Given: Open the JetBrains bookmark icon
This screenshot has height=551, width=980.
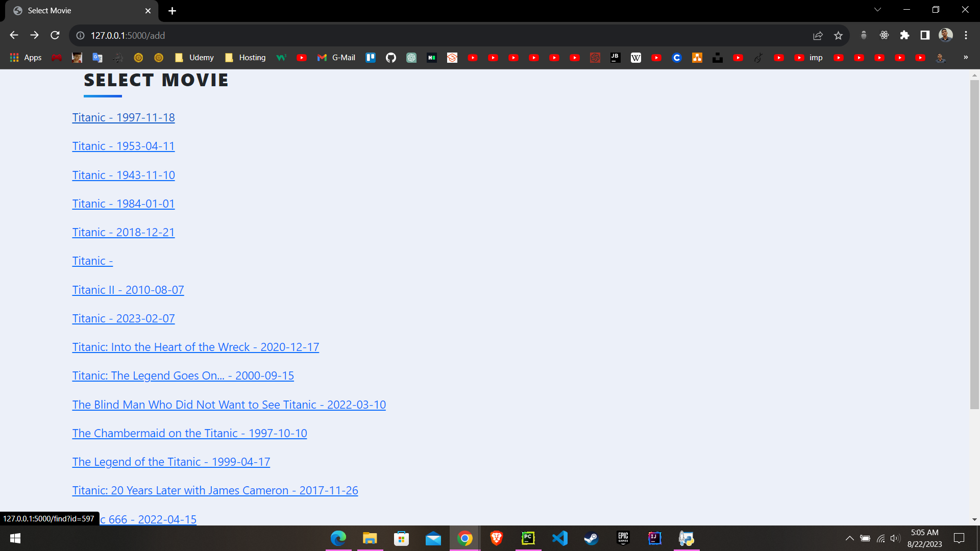Looking at the screenshot, I should point(615,58).
